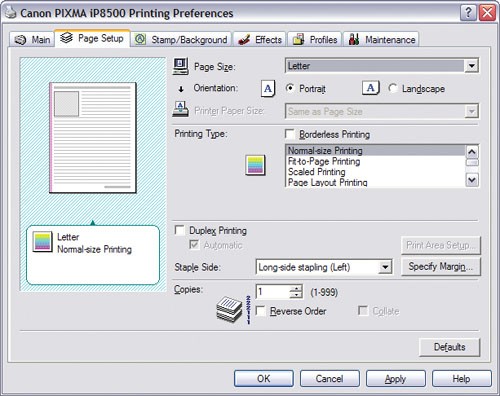
Task: Select Scaled Printing in the list
Action: pos(376,172)
